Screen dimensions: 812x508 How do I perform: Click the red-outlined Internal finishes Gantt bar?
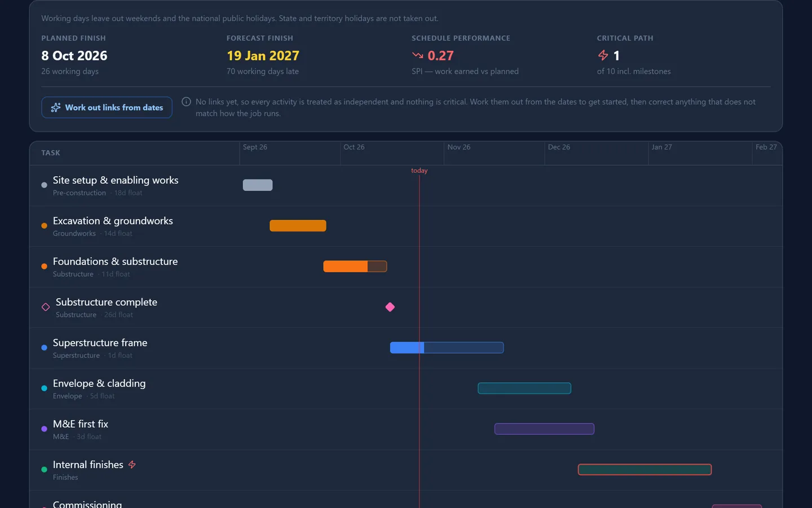(645, 470)
